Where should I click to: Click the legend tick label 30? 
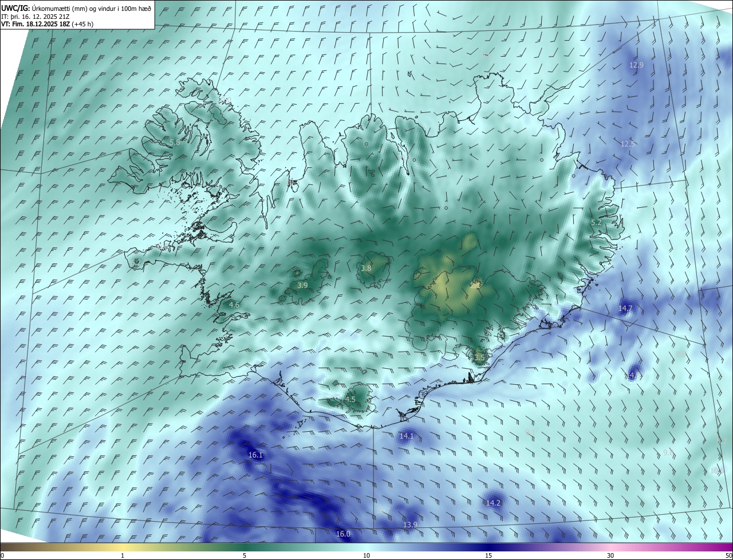pyautogui.click(x=610, y=556)
